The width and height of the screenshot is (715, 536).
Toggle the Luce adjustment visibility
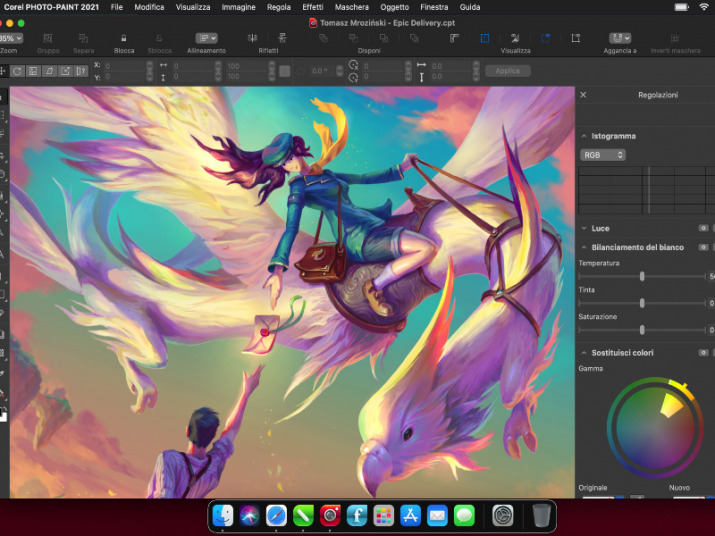click(703, 228)
